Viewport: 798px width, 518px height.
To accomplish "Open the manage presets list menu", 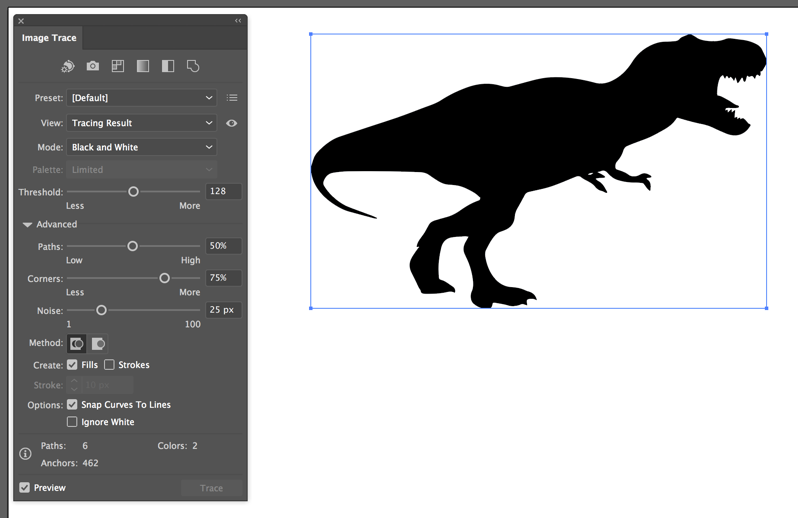I will (x=232, y=98).
